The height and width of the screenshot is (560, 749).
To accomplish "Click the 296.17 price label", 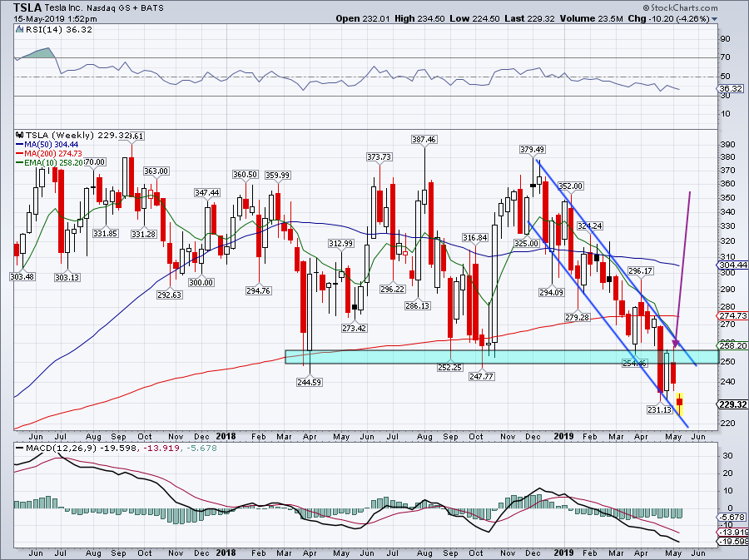I will coord(640,270).
